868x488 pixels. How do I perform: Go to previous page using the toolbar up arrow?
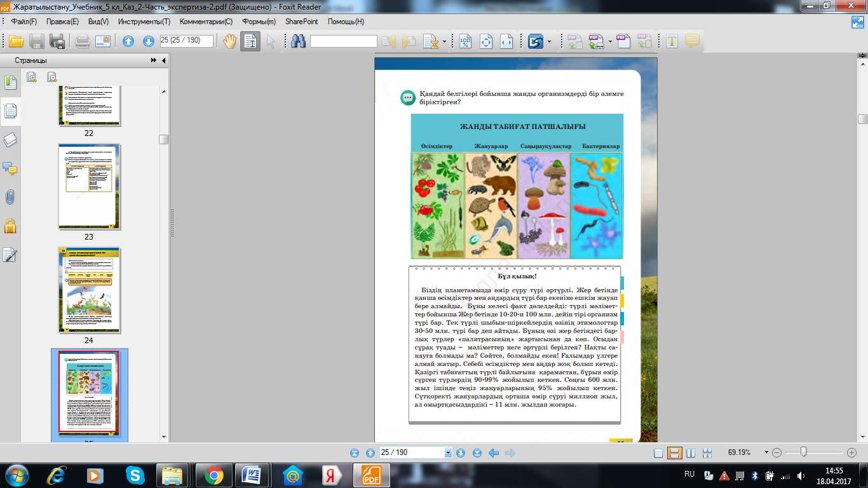coord(128,42)
